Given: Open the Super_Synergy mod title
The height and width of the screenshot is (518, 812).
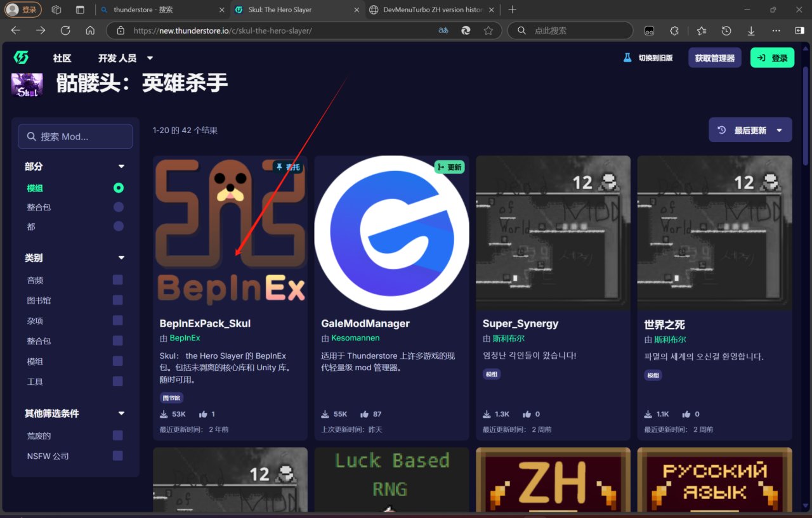Looking at the screenshot, I should click(x=520, y=323).
